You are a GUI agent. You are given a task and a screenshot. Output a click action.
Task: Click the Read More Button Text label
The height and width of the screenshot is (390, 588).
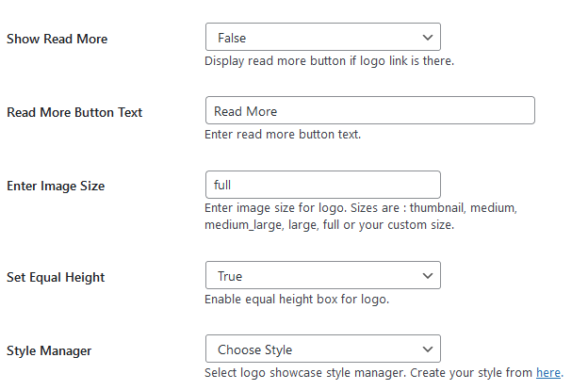74,112
